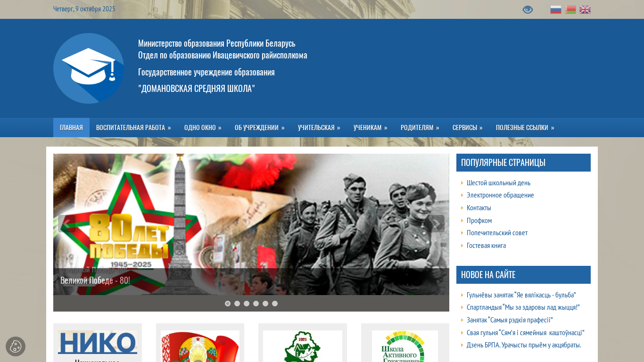Screen dimensions: 644x362
Task: Expand the УЧИТЕЛЬСКАЯ menu
Action: [319, 128]
